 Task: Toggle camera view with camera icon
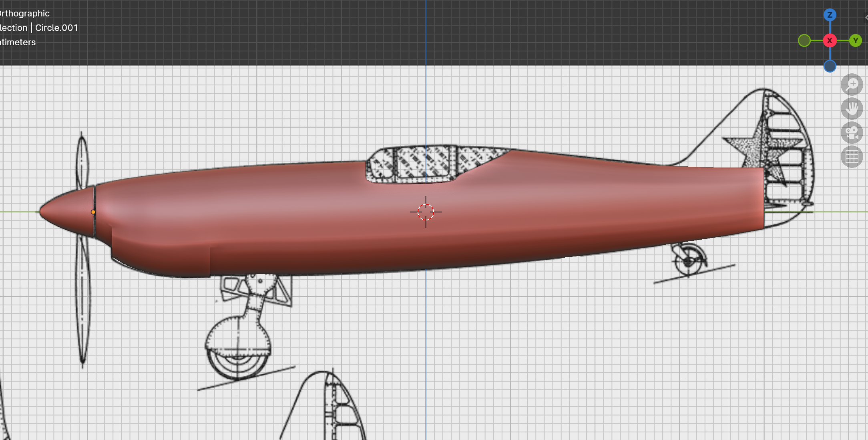point(852,133)
